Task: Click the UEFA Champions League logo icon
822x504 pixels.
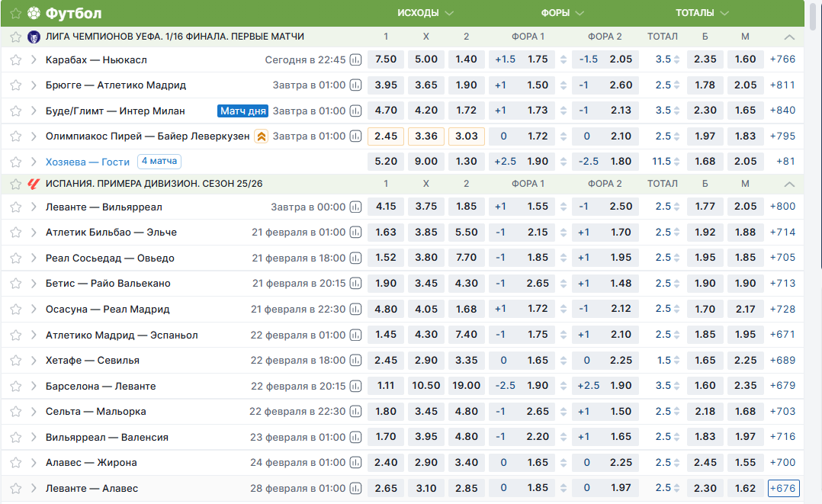Action: [34, 37]
